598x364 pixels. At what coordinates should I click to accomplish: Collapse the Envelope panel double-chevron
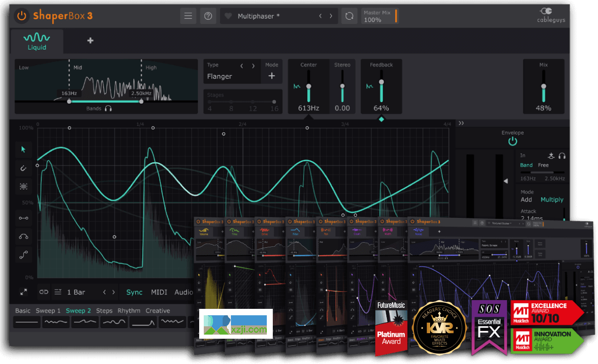pyautogui.click(x=461, y=123)
